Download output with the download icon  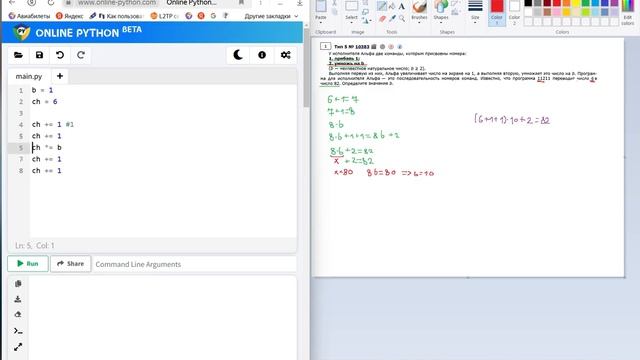click(x=18, y=299)
